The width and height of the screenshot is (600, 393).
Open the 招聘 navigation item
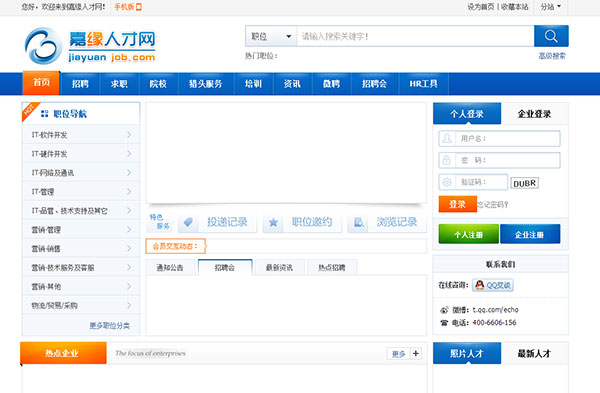[80, 84]
